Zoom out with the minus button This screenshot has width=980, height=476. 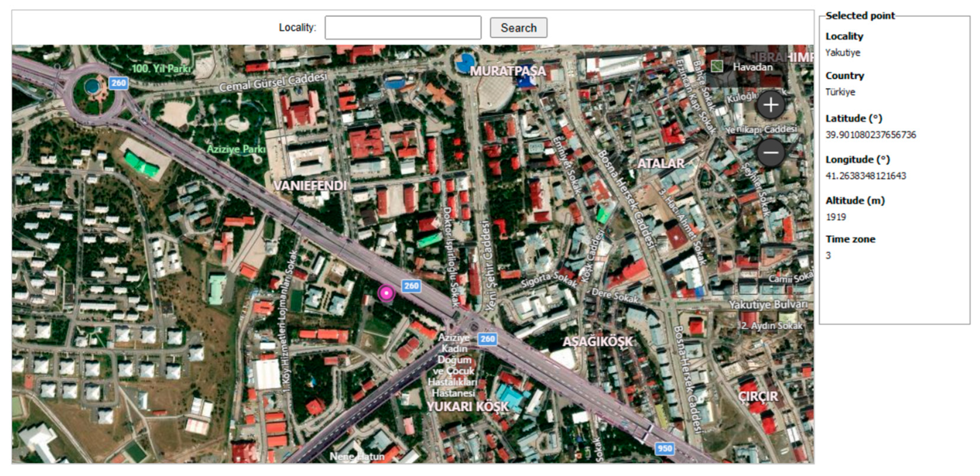[x=771, y=153]
